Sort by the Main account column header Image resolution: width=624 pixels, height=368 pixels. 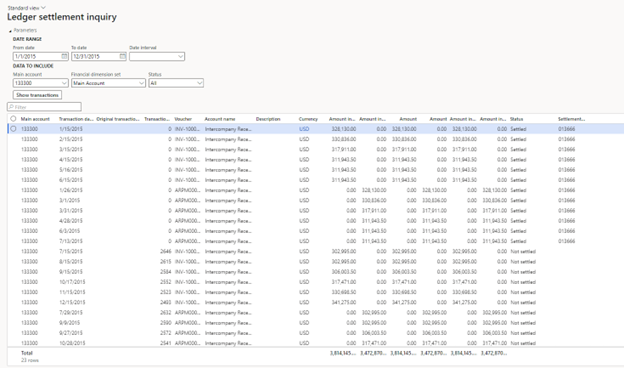pos(35,119)
